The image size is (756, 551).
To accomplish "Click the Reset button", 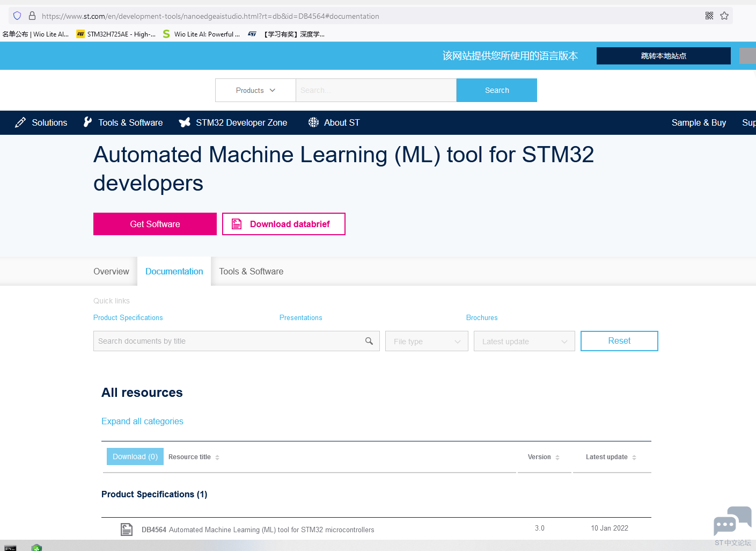I will pos(619,341).
